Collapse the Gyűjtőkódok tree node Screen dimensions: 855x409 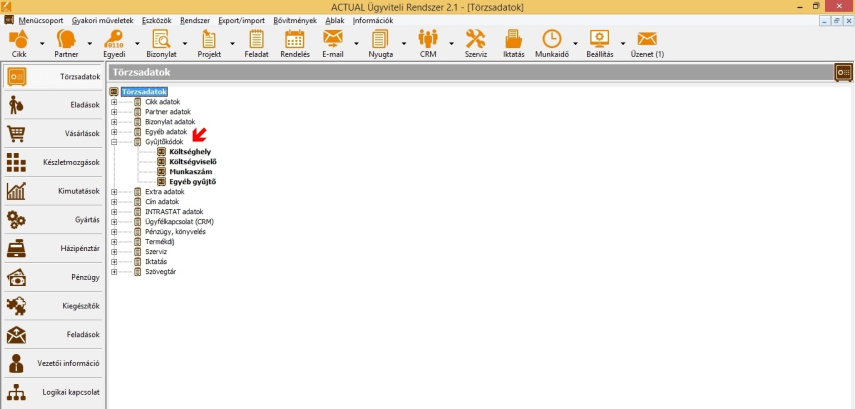point(114,142)
